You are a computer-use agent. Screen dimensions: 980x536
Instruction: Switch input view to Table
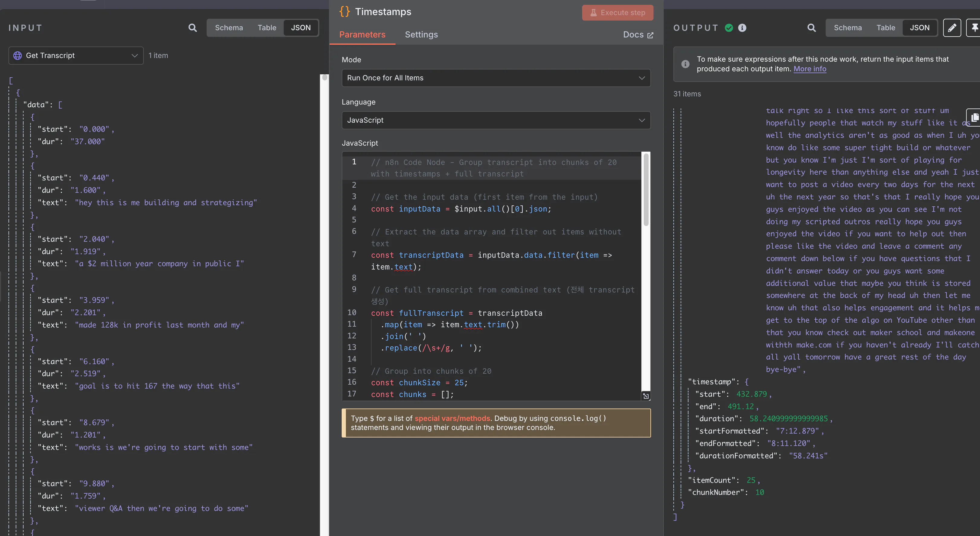267,28
